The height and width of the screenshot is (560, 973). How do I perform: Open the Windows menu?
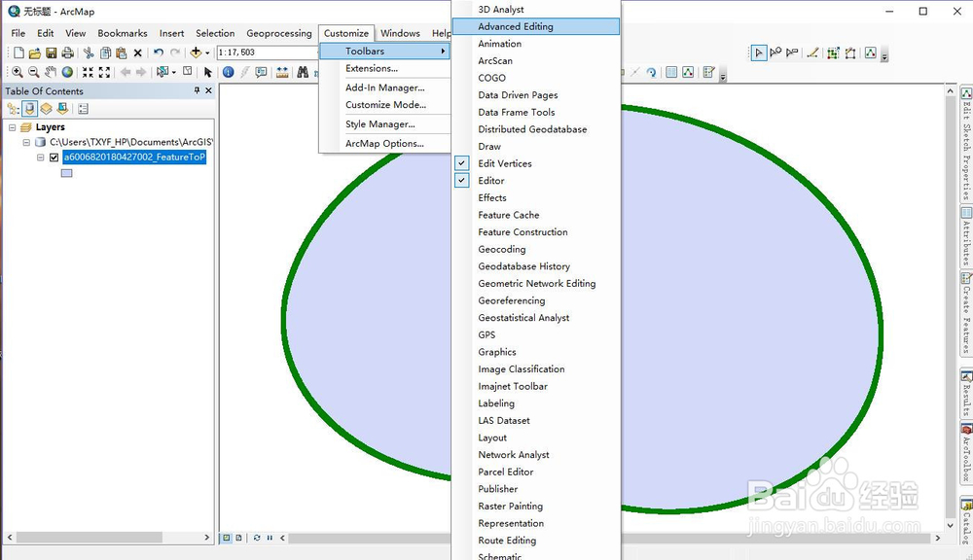(x=400, y=33)
